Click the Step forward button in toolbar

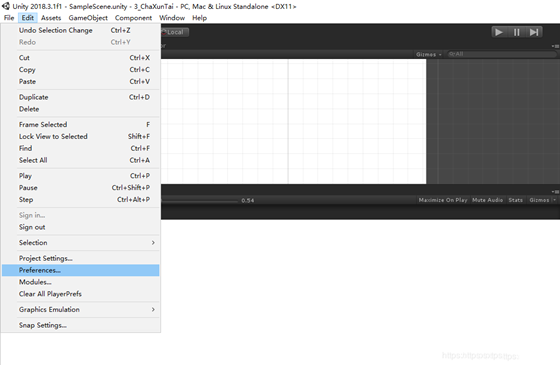[x=534, y=32]
